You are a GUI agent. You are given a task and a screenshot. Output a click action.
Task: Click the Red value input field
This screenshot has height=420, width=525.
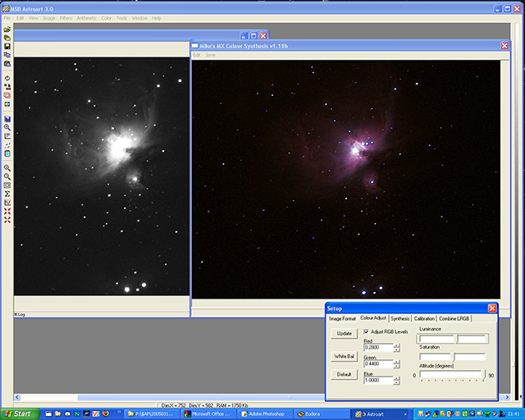377,347
